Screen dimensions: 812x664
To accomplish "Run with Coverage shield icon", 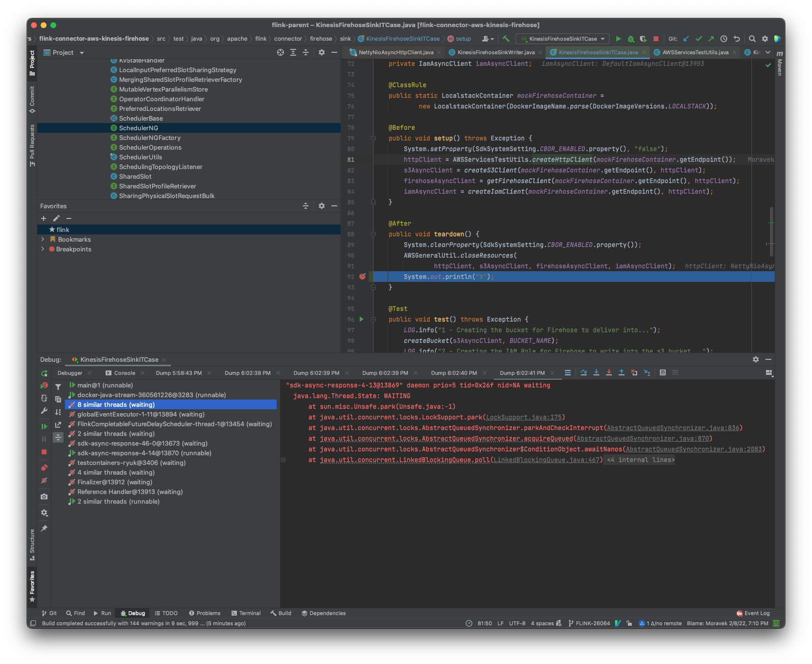I will 643,39.
